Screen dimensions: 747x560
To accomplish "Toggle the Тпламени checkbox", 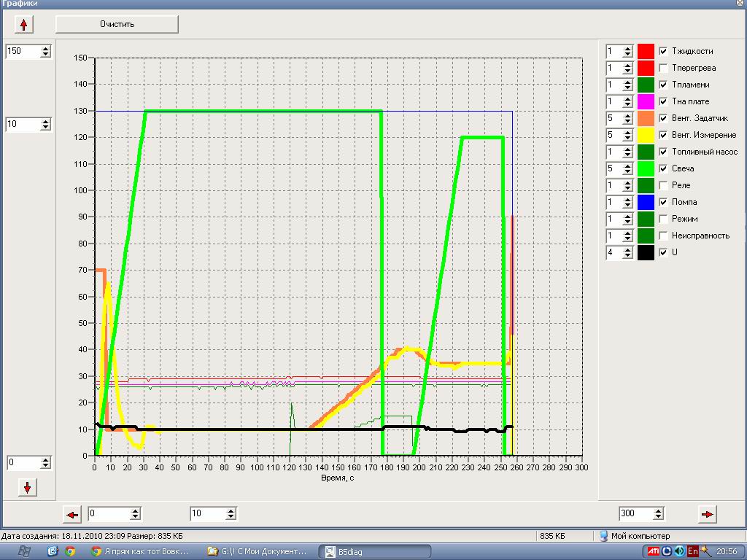I will click(663, 85).
